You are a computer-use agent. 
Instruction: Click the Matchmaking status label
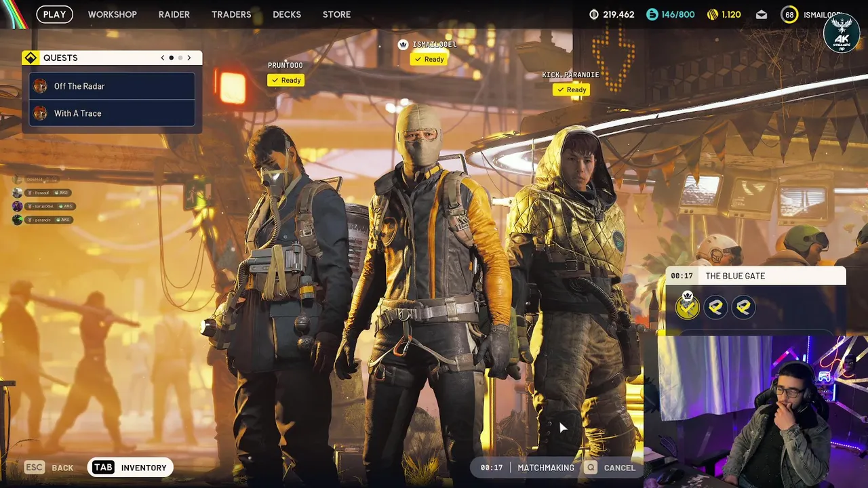(x=546, y=467)
